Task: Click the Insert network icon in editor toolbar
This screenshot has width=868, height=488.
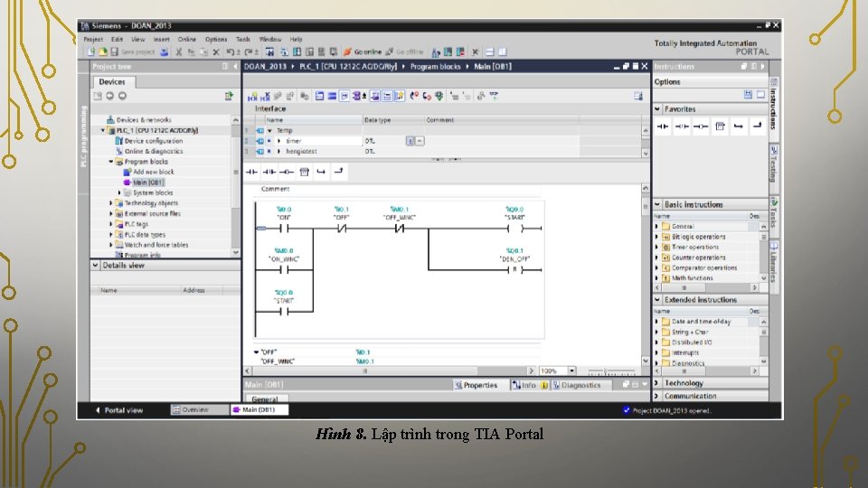Action: click(252, 97)
